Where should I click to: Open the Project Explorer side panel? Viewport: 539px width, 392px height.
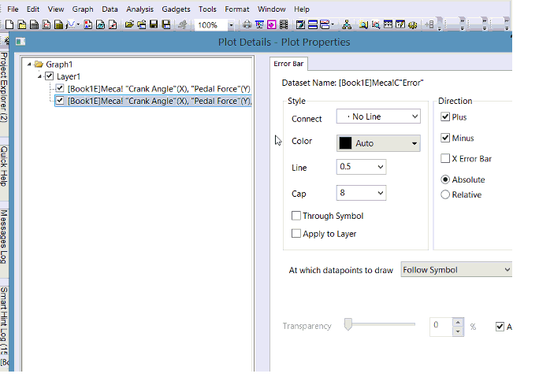click(4, 87)
